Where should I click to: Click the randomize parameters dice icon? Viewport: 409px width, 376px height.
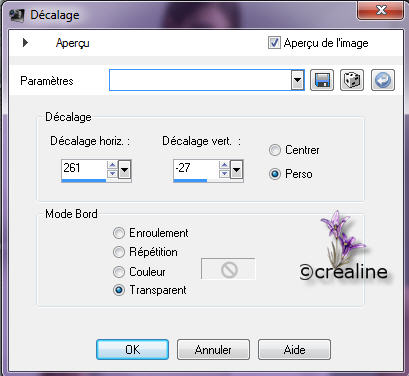[352, 80]
